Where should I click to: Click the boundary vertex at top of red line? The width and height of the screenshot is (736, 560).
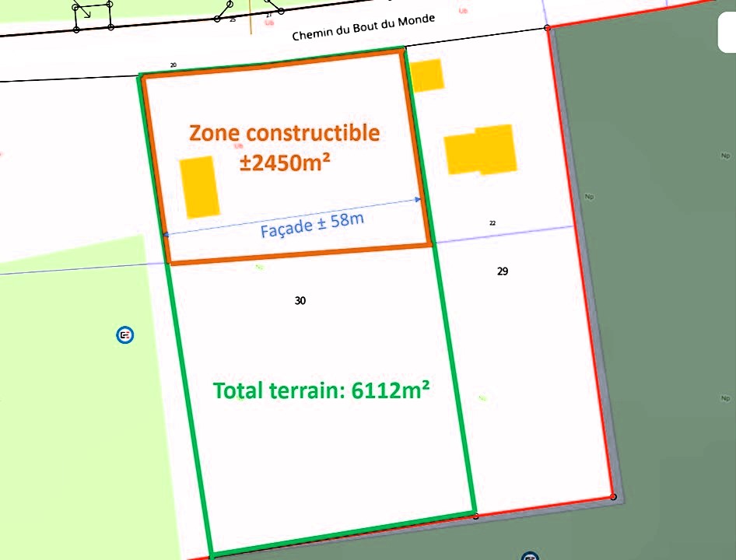click(548, 28)
